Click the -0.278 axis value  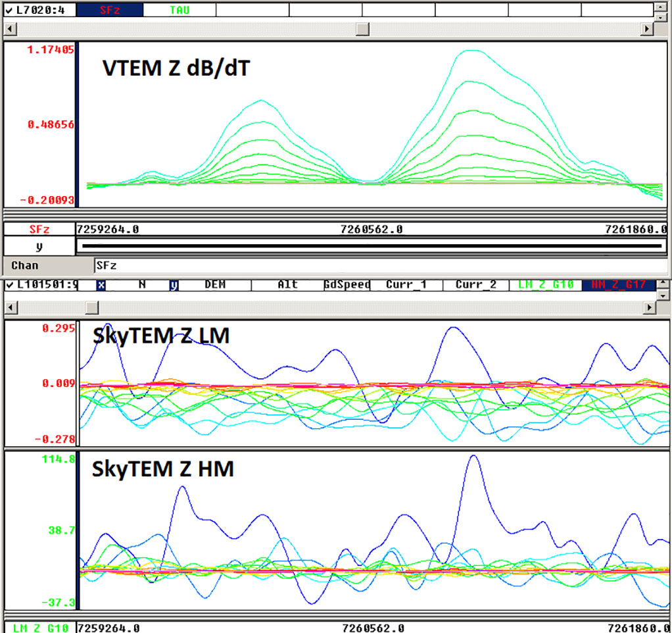point(55,439)
